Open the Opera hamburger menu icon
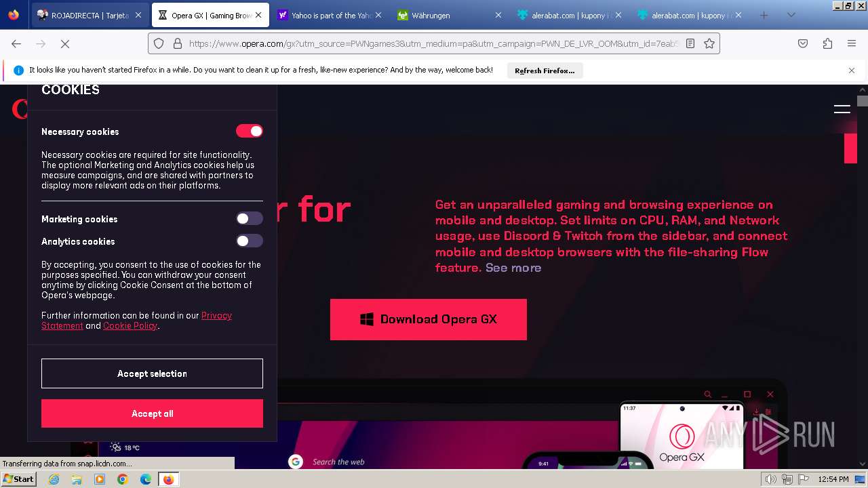The width and height of the screenshot is (868, 488). 842,109
